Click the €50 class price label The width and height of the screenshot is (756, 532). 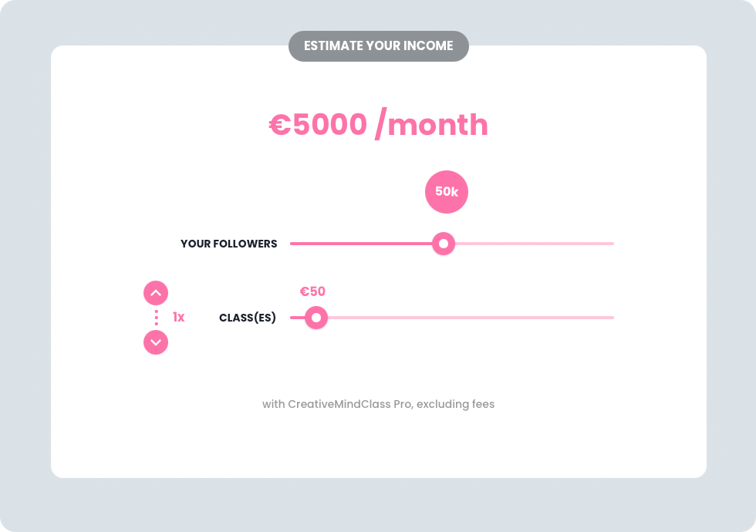[x=312, y=291]
